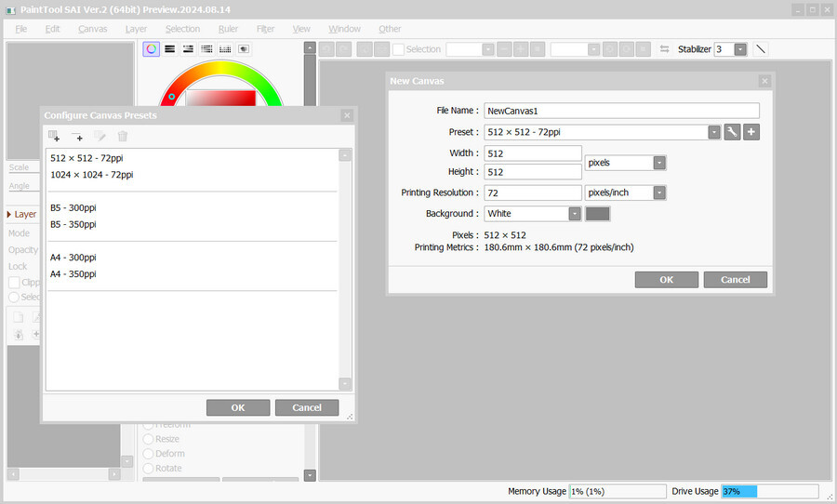
Task: Show the HSV sliders panel
Action: 188,49
